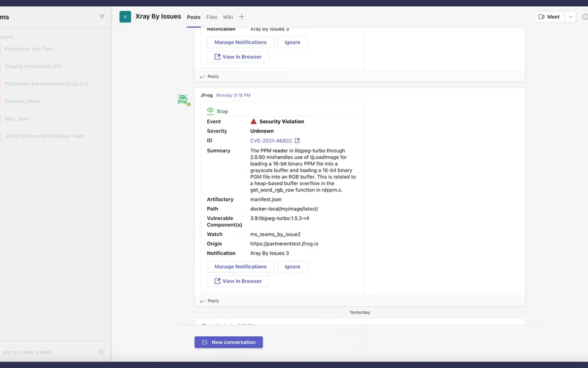Click View In Browser in CVE-2021-46822 card
The width and height of the screenshot is (588, 368).
(x=238, y=281)
